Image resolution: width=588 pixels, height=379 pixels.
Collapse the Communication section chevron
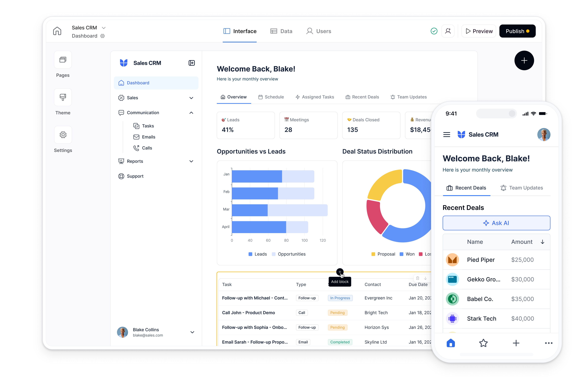point(191,113)
